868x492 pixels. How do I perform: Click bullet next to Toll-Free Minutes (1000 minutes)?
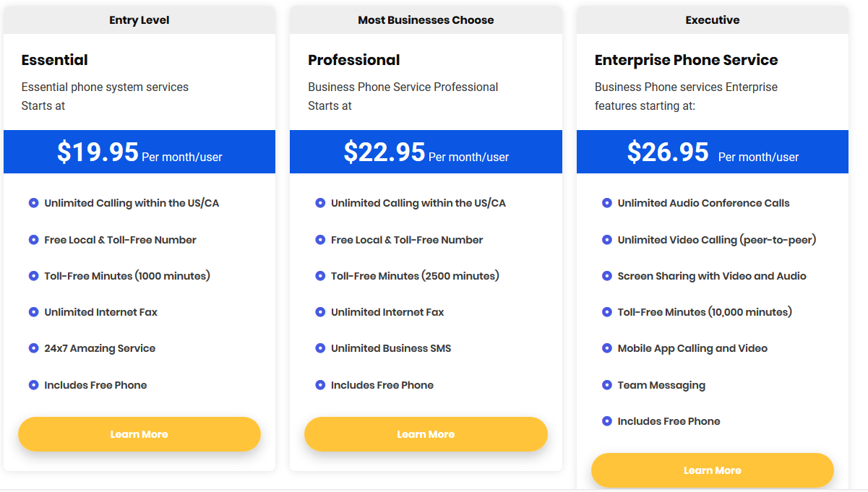(x=33, y=276)
